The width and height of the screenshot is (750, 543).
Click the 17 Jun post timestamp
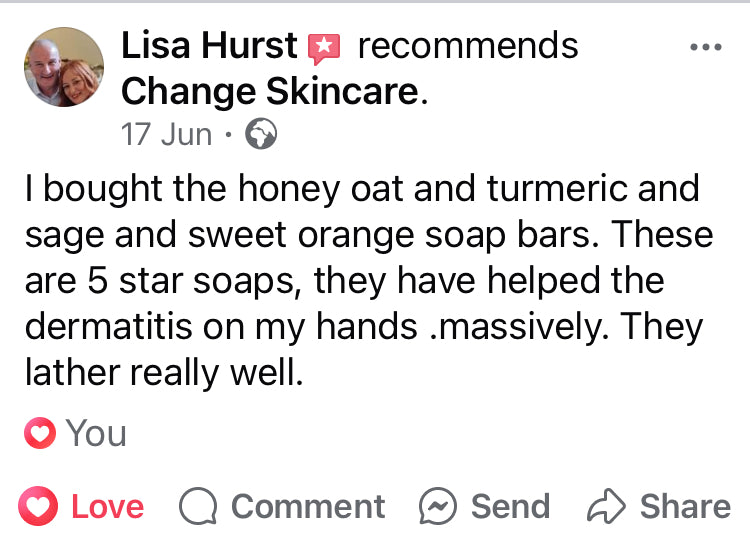166,134
